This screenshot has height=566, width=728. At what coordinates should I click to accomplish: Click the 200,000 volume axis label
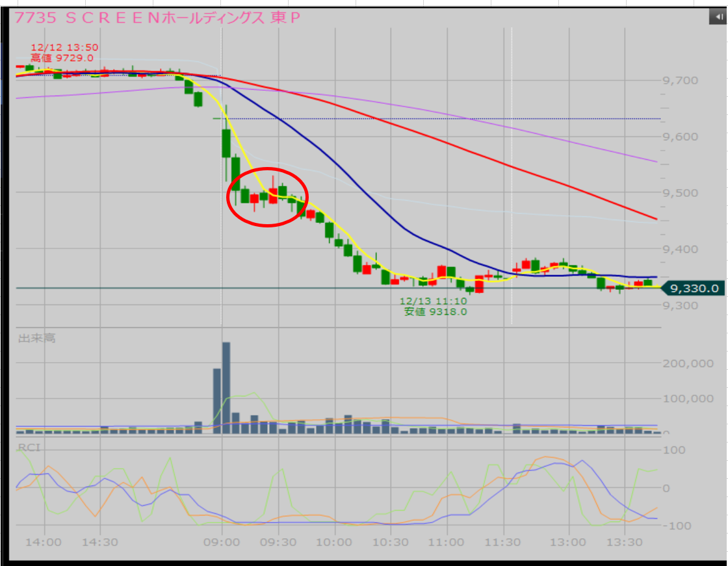(688, 363)
